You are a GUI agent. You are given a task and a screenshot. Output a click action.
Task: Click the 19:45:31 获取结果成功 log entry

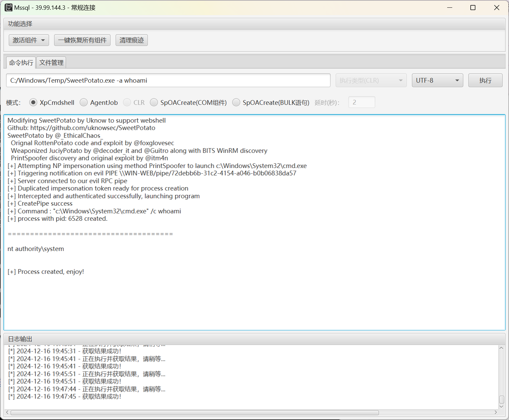(x=65, y=351)
